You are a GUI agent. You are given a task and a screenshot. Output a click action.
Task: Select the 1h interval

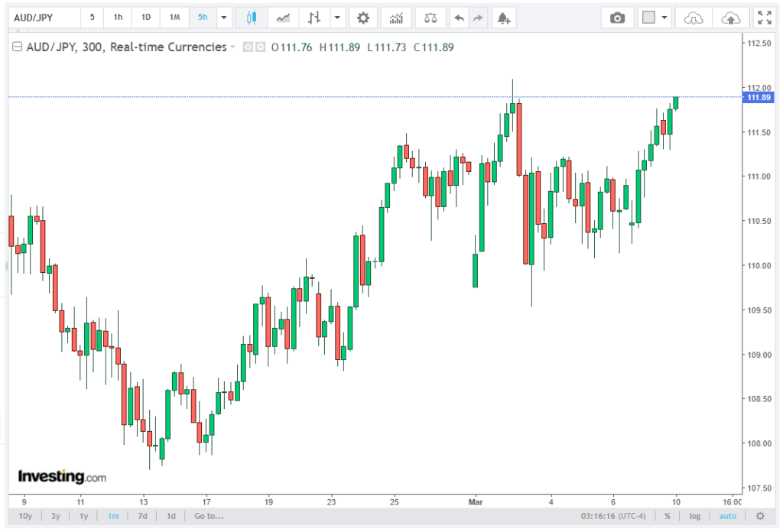click(118, 18)
